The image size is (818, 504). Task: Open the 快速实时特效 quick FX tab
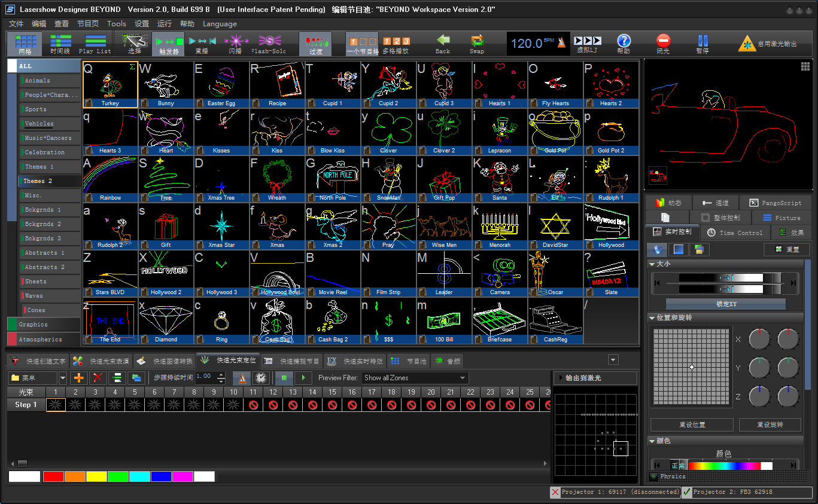coord(356,361)
